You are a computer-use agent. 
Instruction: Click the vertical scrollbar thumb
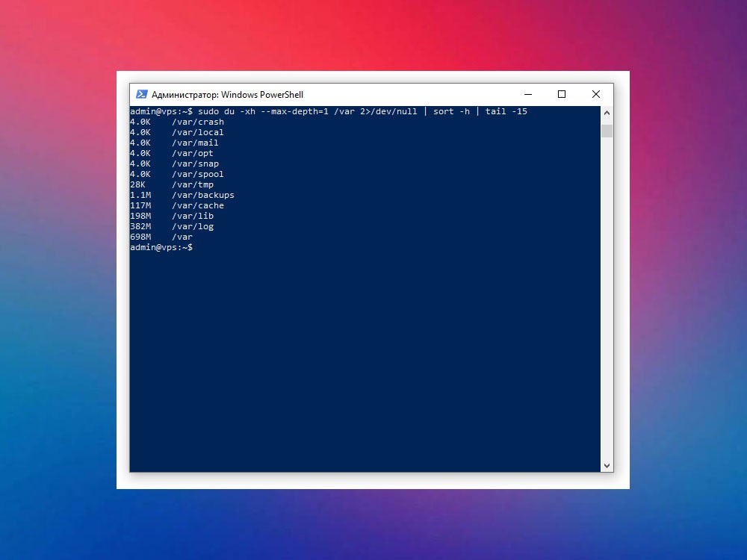click(x=607, y=131)
